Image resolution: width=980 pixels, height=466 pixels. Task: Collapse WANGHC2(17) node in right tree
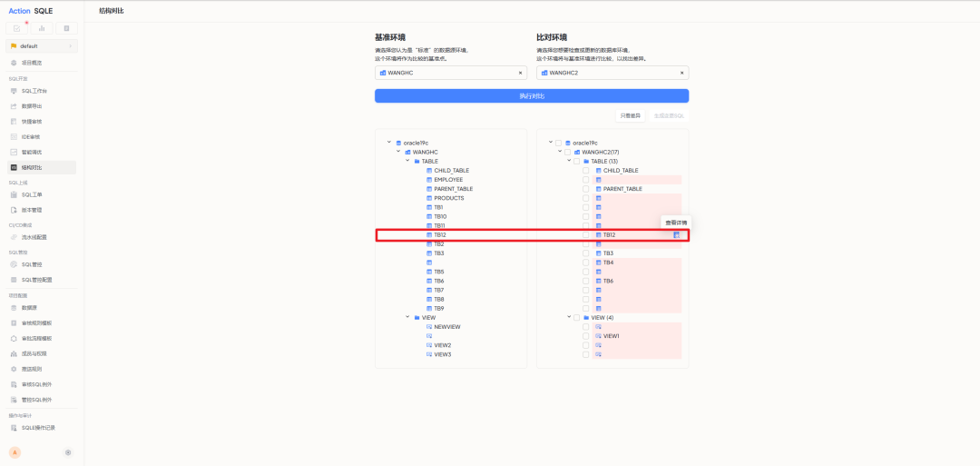[x=559, y=152]
